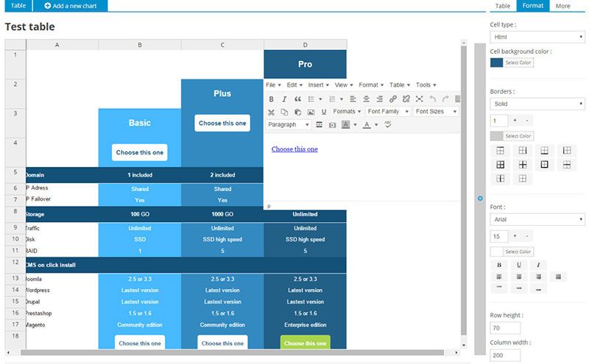Switch to the More tab in the right panel
This screenshot has height=364, width=589.
pos(562,6)
